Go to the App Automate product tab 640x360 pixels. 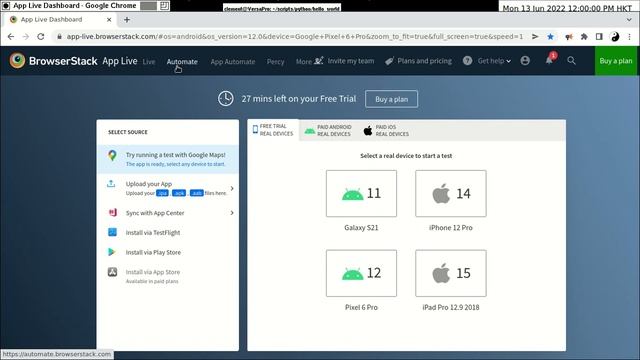pos(233,62)
